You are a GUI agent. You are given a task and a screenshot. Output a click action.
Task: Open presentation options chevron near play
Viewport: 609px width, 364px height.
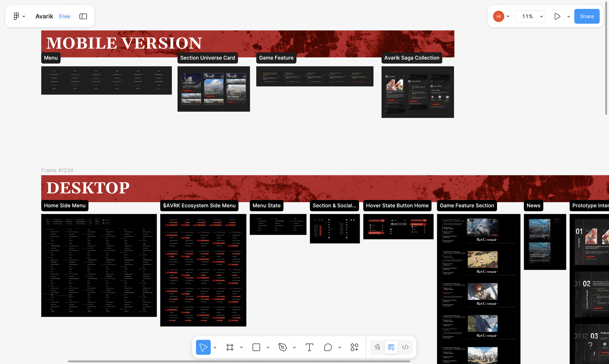tap(569, 16)
